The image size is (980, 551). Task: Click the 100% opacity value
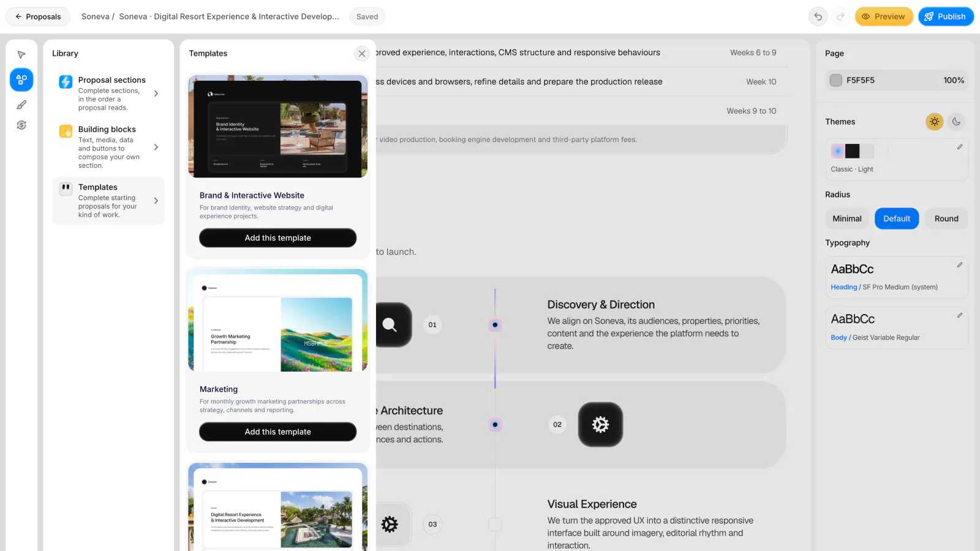[954, 80]
